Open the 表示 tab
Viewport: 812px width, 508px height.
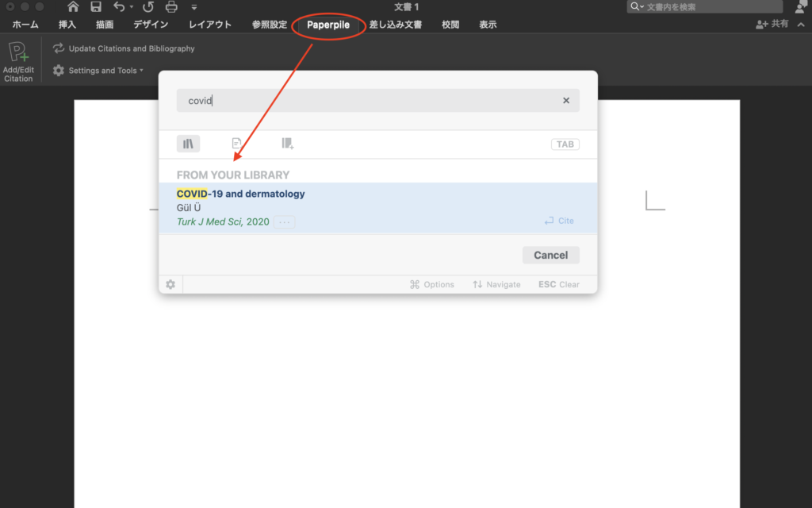tap(488, 25)
